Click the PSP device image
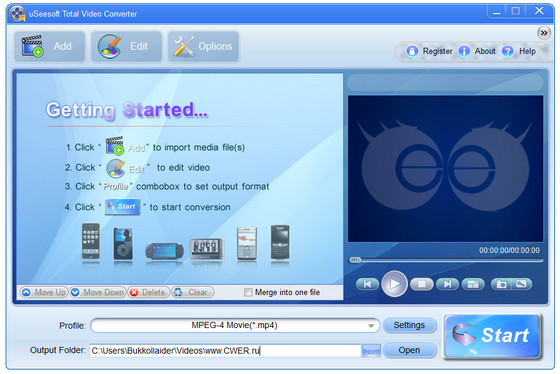The width and height of the screenshot is (560, 374). [164, 250]
